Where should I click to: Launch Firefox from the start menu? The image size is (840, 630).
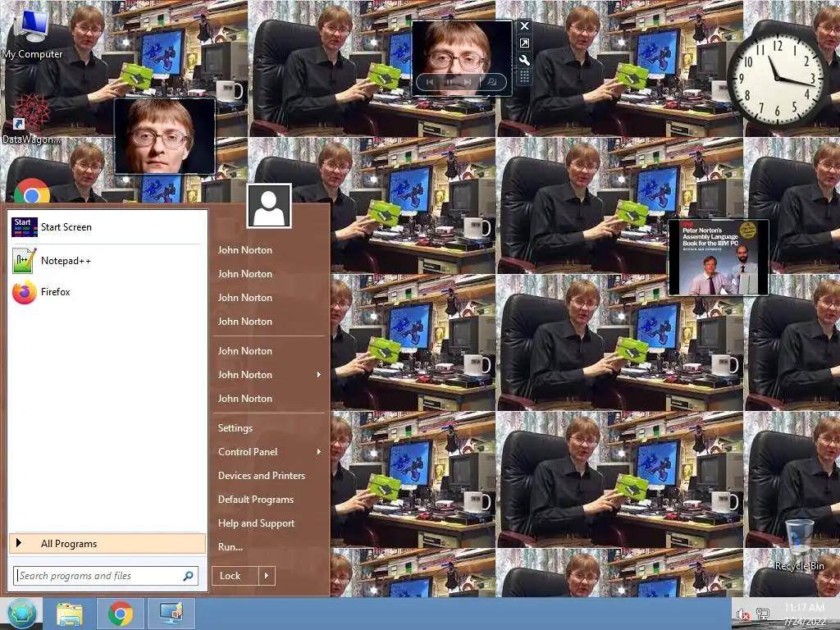106,292
